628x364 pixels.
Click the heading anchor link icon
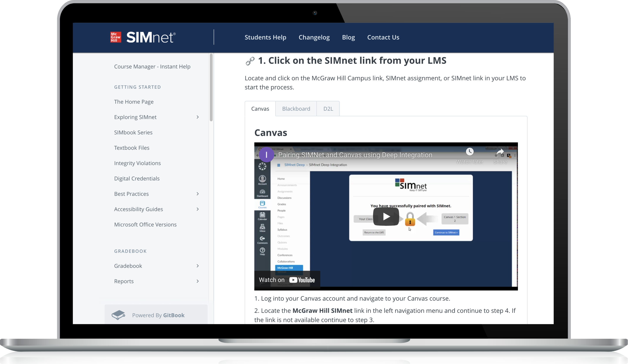250,61
